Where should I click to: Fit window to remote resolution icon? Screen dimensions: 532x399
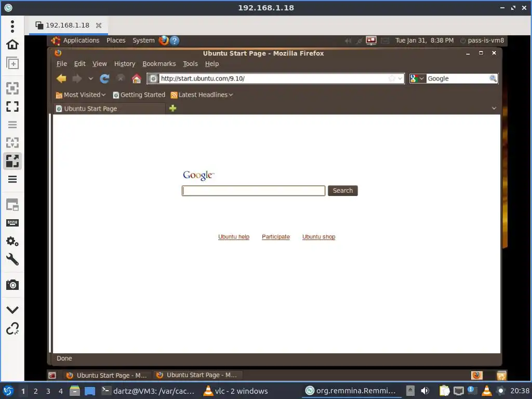click(12, 88)
